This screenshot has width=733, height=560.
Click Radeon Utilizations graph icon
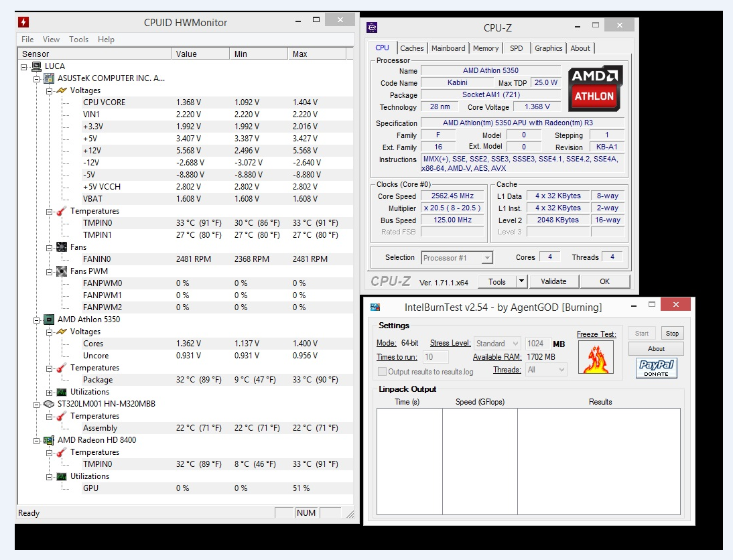point(62,476)
